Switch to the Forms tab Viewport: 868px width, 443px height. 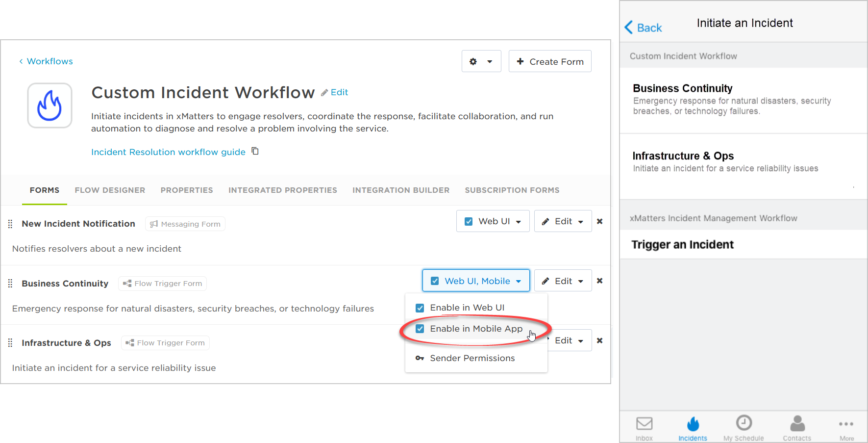coord(45,190)
